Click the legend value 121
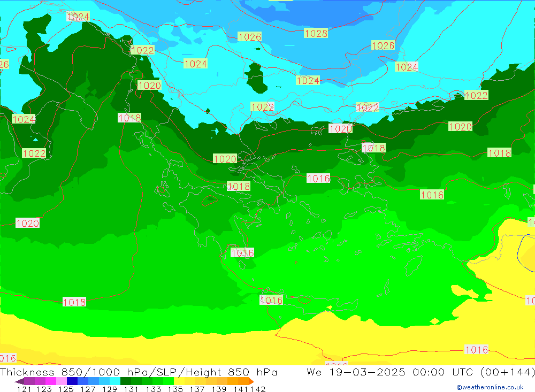 point(24,389)
